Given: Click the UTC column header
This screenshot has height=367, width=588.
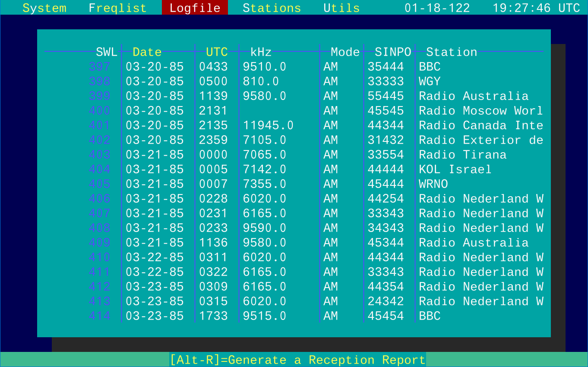Looking at the screenshot, I should click(217, 52).
